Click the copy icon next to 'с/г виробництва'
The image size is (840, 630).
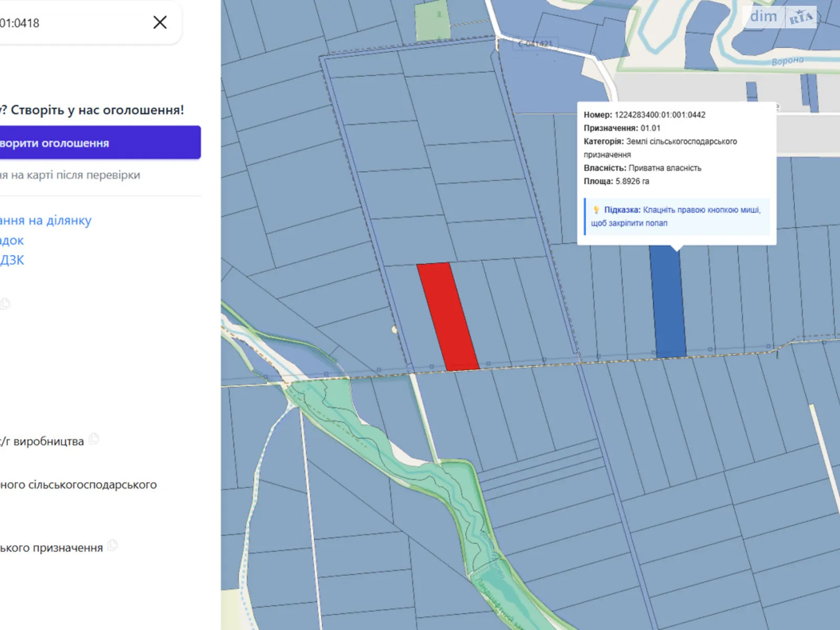point(94,439)
